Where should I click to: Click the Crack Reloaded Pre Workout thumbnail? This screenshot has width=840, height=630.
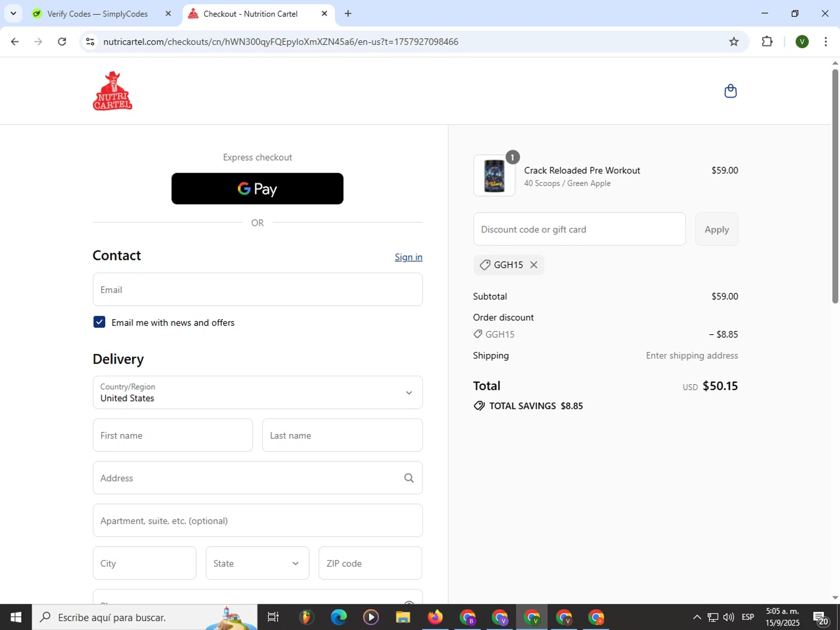(494, 175)
